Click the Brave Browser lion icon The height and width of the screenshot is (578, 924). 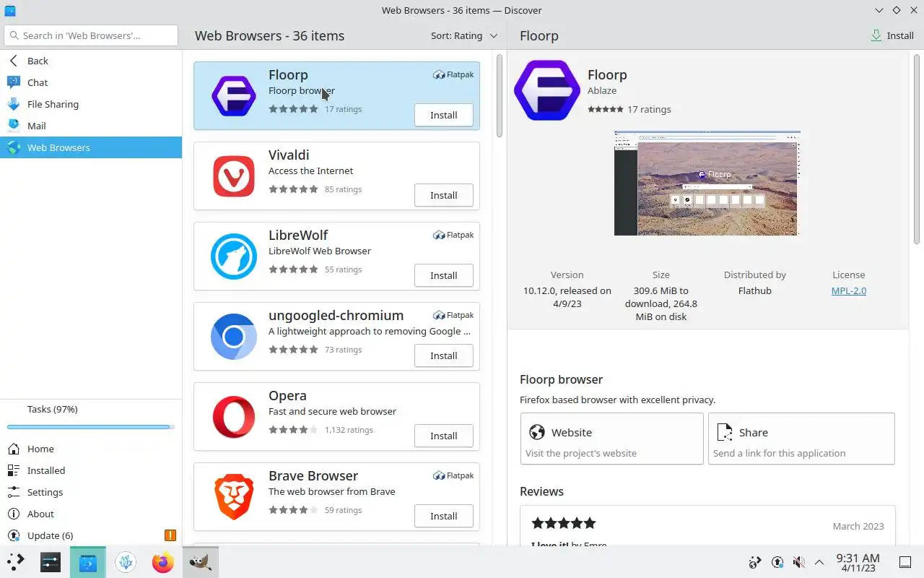pyautogui.click(x=233, y=497)
